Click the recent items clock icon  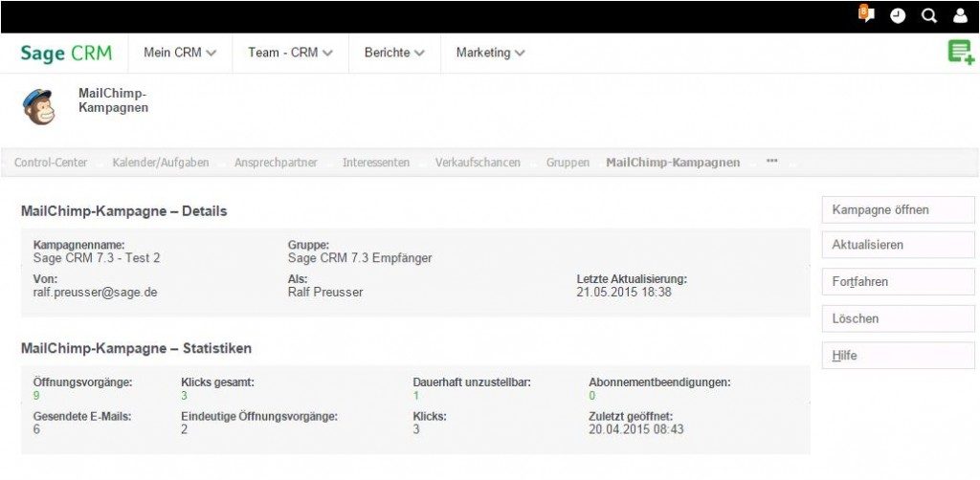click(x=898, y=16)
